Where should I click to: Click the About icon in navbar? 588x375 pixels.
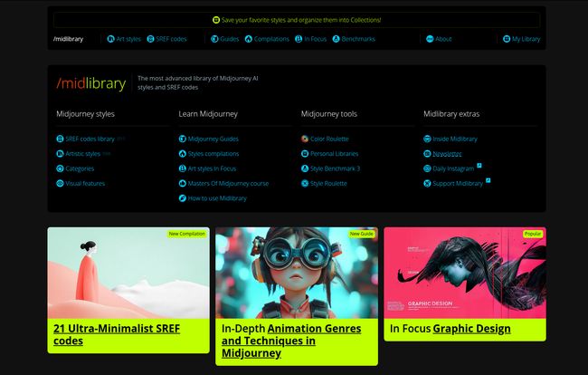(x=430, y=39)
